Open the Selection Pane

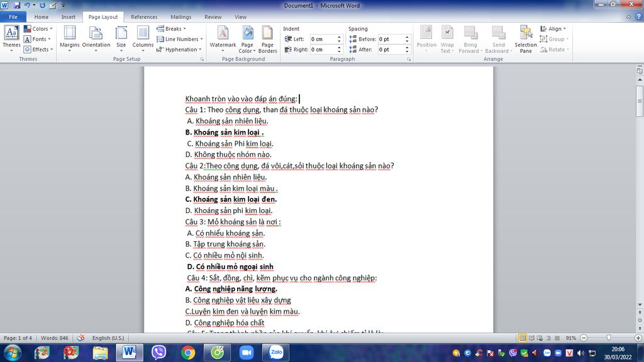click(x=526, y=38)
